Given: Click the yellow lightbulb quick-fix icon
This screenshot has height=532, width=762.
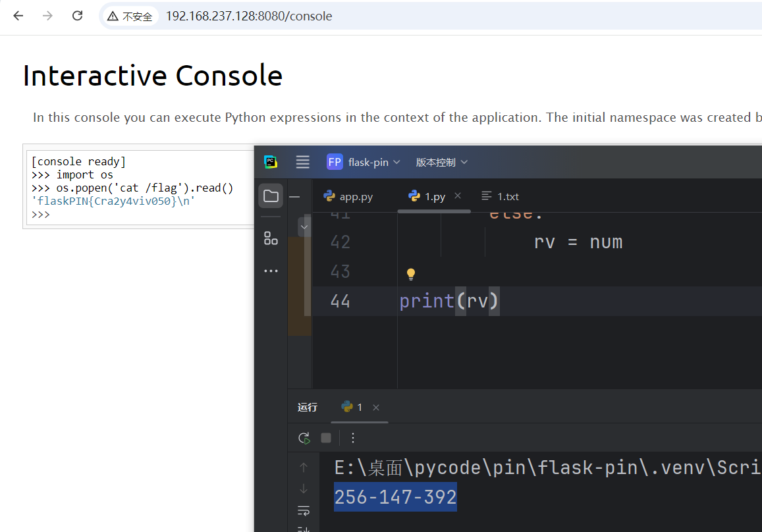Looking at the screenshot, I should pyautogui.click(x=410, y=274).
